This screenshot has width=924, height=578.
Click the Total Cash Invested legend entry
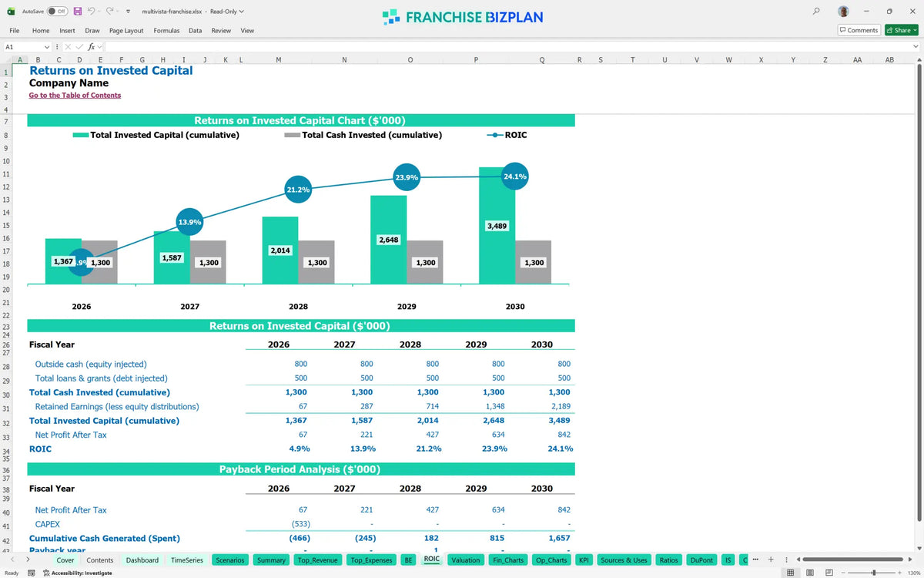363,135
